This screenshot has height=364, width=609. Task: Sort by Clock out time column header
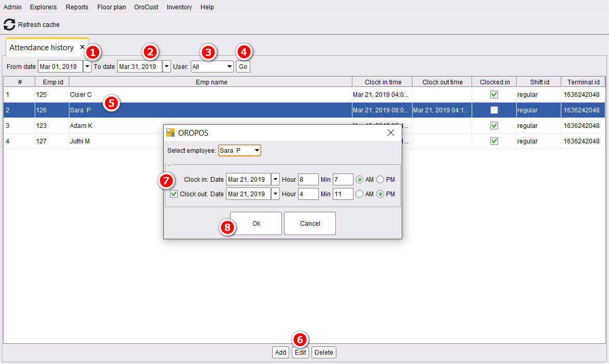click(443, 82)
